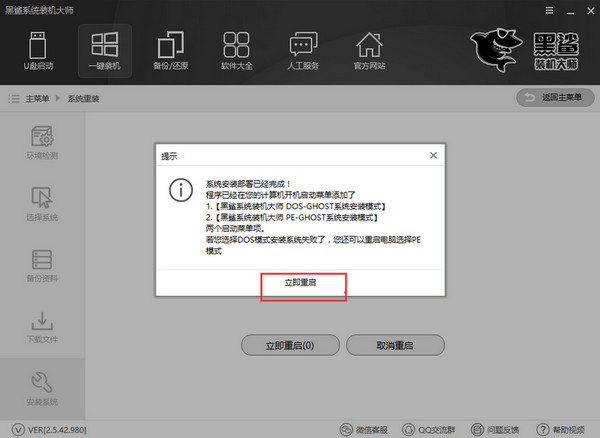Visit the 官方网站 official website
The height and width of the screenshot is (438, 600).
(369, 51)
